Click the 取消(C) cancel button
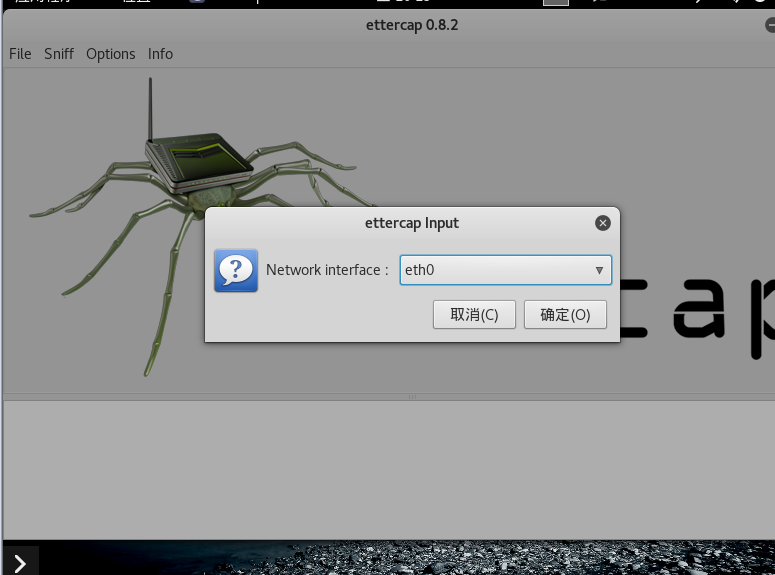The height and width of the screenshot is (575, 775). (474, 314)
